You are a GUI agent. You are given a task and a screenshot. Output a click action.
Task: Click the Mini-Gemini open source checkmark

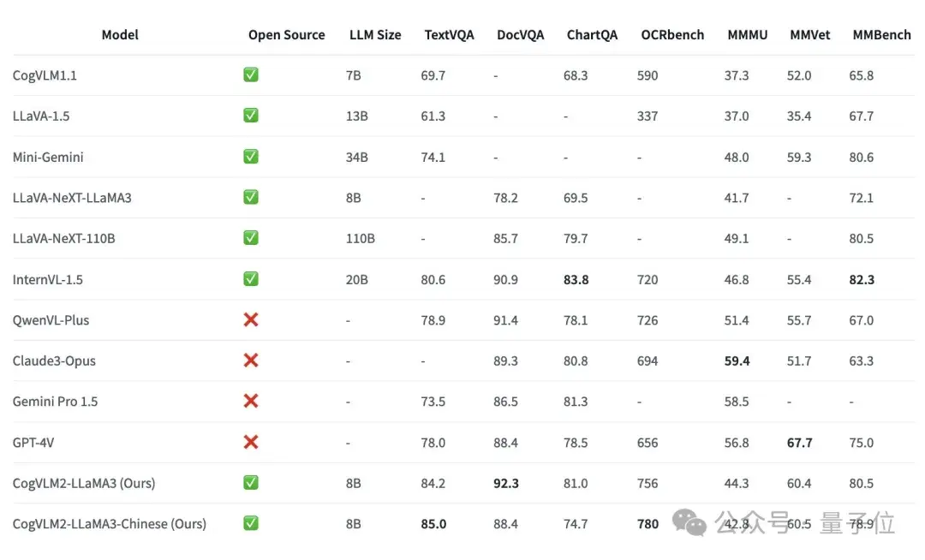[251, 157]
